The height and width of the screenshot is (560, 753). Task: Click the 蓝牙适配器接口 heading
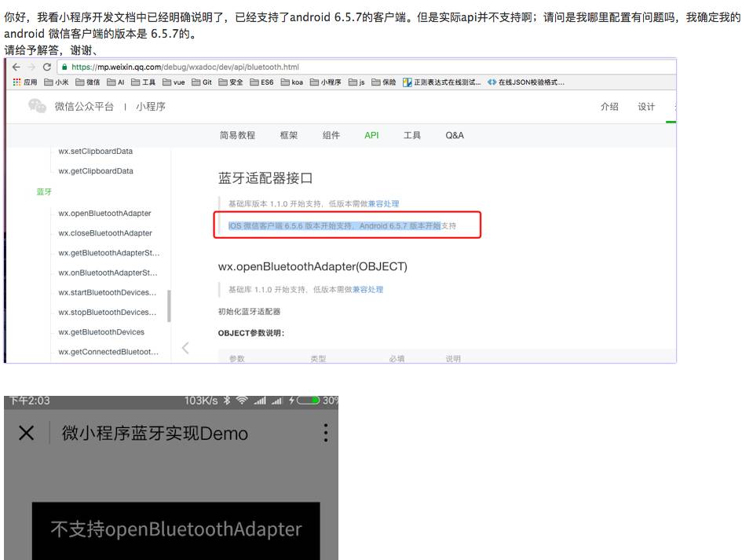(x=265, y=178)
